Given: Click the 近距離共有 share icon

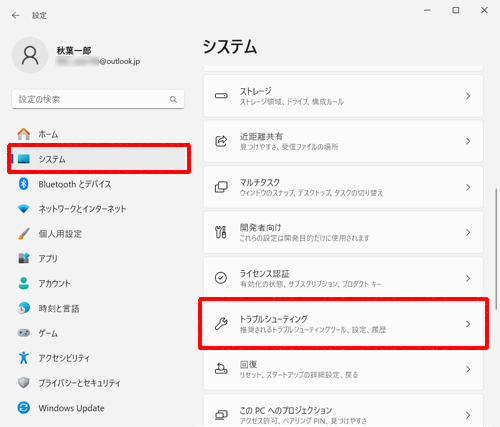Looking at the screenshot, I should [221, 141].
